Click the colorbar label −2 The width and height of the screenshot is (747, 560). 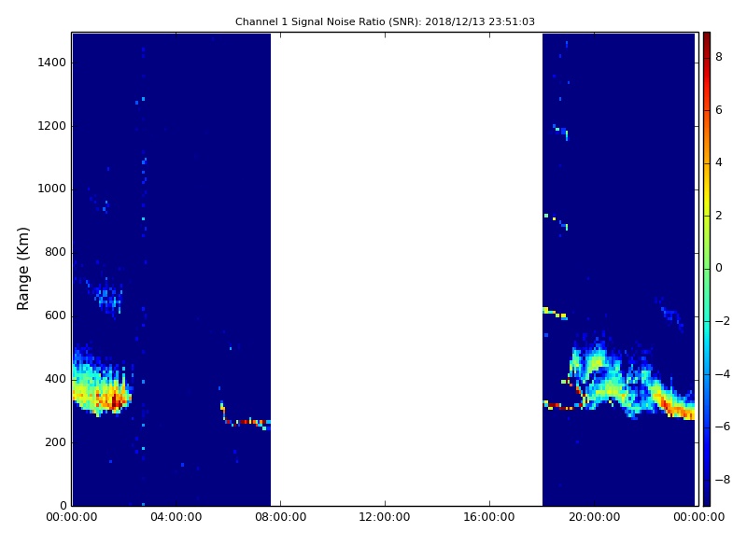tap(722, 321)
